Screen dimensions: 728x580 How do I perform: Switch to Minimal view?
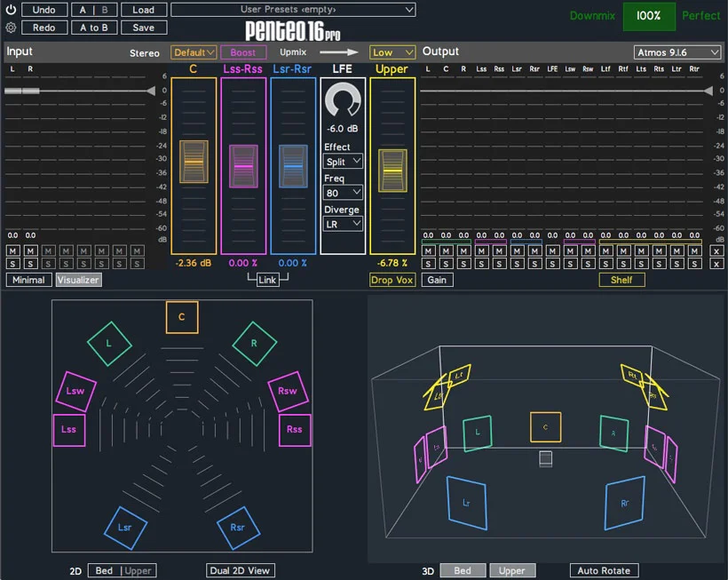[28, 280]
